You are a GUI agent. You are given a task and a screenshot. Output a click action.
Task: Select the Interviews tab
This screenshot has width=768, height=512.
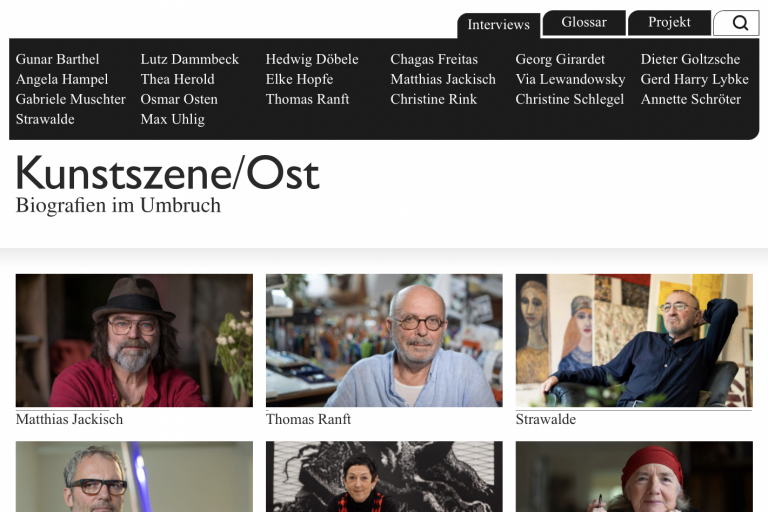[x=499, y=25]
